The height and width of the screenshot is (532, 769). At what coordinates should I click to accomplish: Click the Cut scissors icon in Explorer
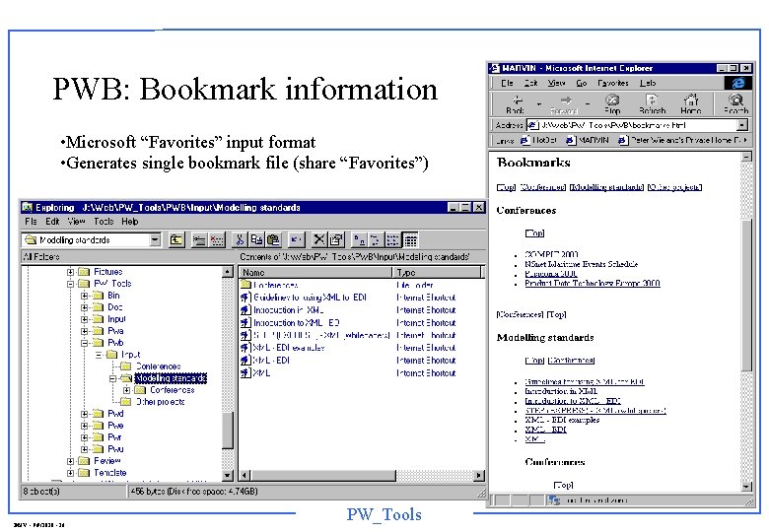pyautogui.click(x=240, y=239)
